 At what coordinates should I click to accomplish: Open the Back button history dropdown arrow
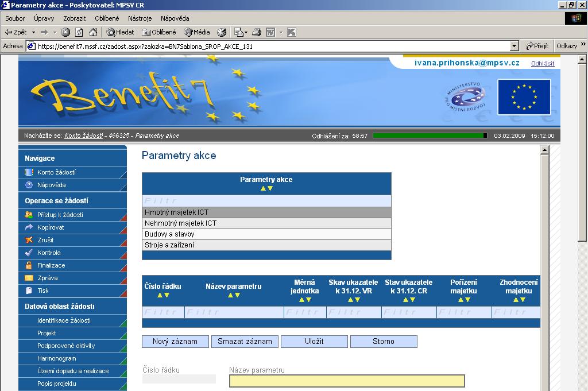coord(33,32)
